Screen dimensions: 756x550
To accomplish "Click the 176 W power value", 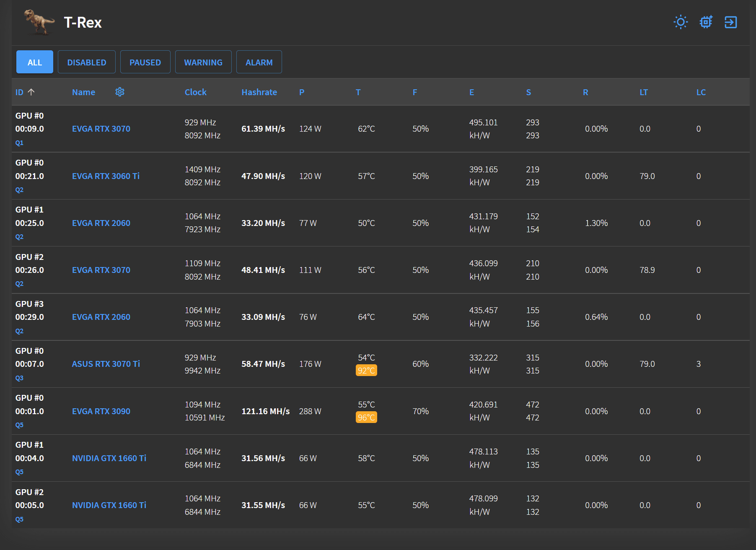I will point(310,364).
